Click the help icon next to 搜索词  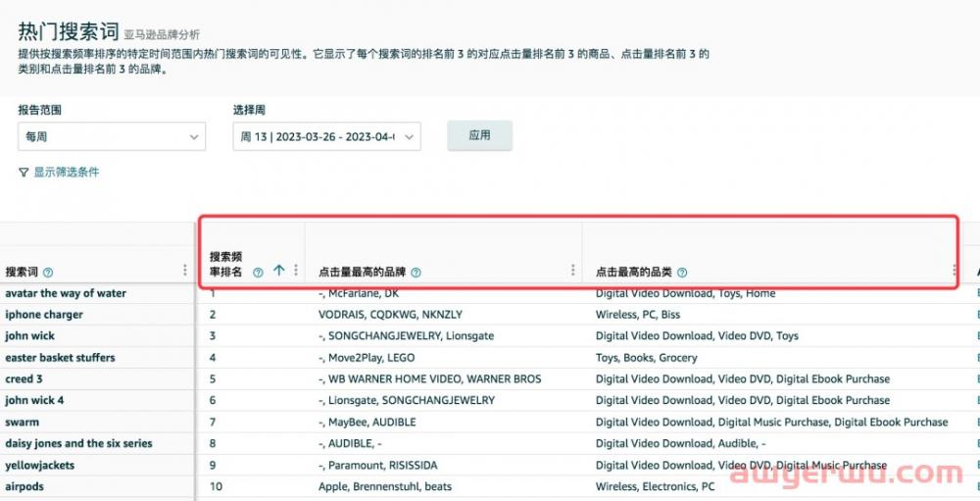(48, 273)
